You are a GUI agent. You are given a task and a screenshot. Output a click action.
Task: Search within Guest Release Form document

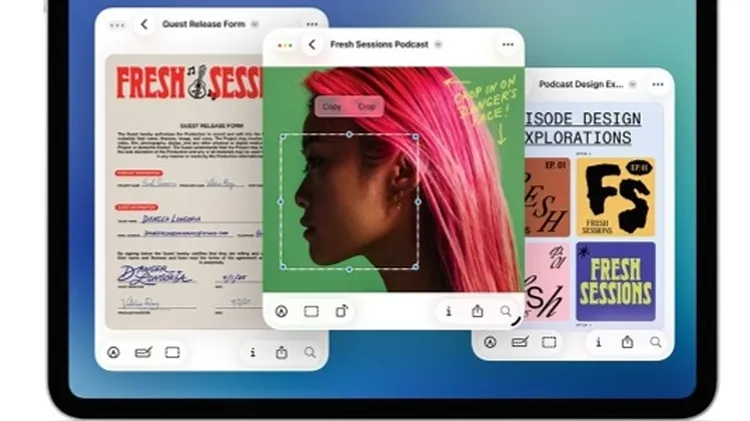point(310,353)
